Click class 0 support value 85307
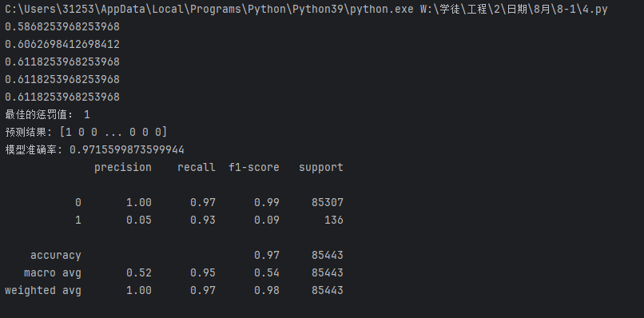This screenshot has height=318, width=644. (x=328, y=203)
